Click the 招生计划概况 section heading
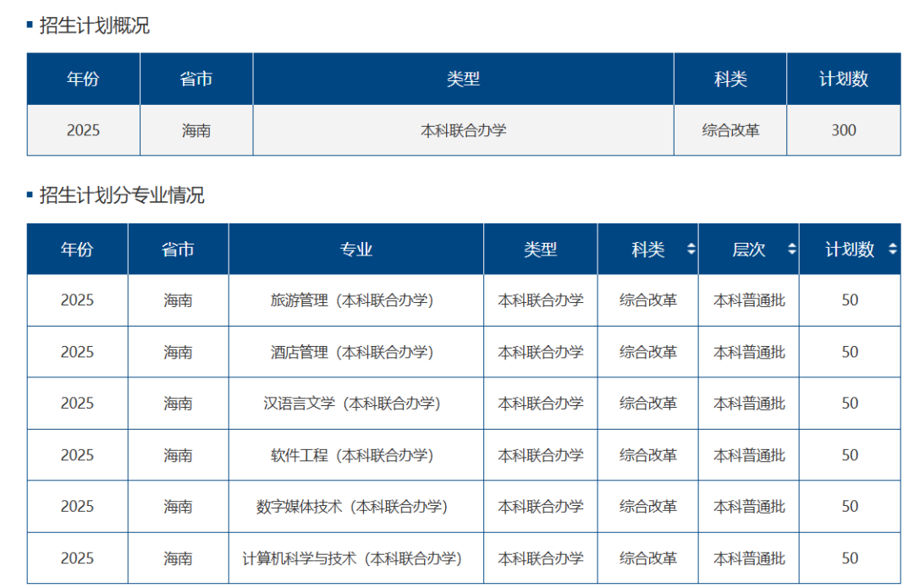 coord(95,25)
